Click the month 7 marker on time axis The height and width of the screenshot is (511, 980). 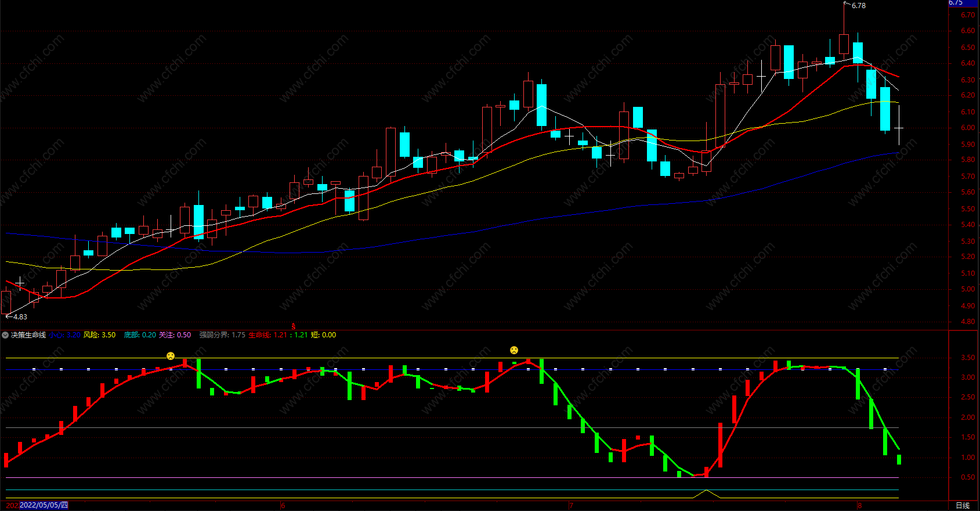(x=571, y=506)
